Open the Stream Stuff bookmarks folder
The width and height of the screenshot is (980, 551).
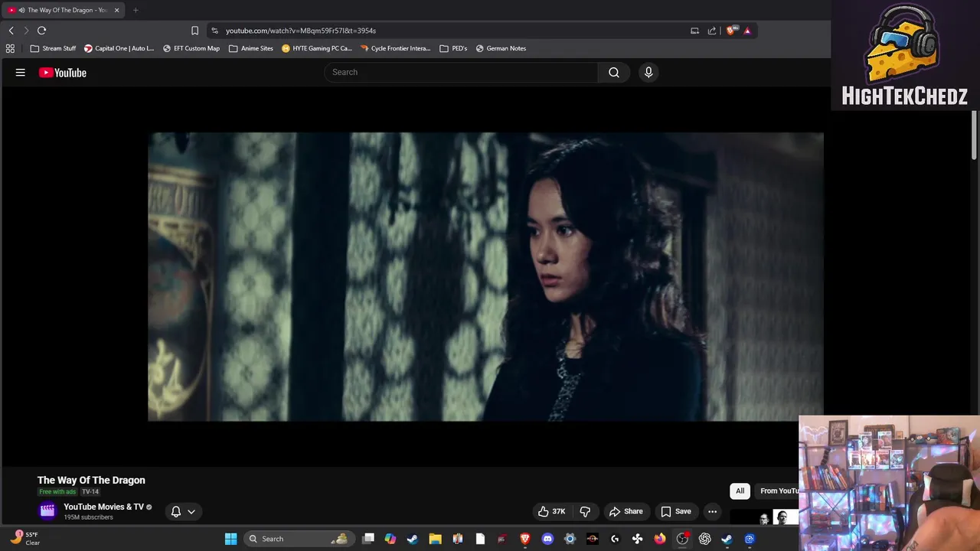coord(53,48)
